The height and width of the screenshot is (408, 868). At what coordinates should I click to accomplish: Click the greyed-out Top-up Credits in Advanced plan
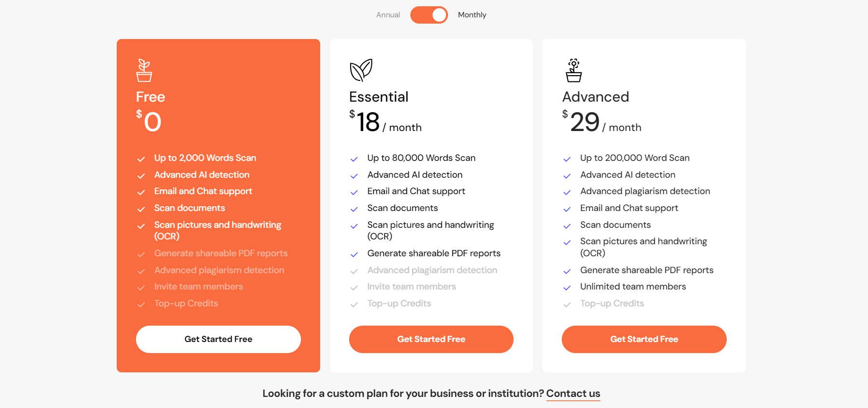click(x=612, y=303)
